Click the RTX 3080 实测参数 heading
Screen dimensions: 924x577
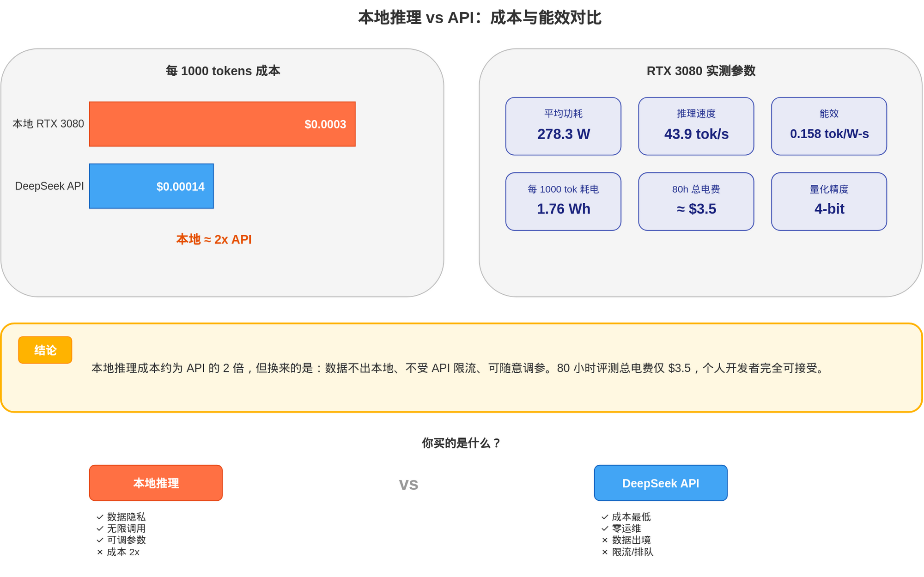coord(701,71)
